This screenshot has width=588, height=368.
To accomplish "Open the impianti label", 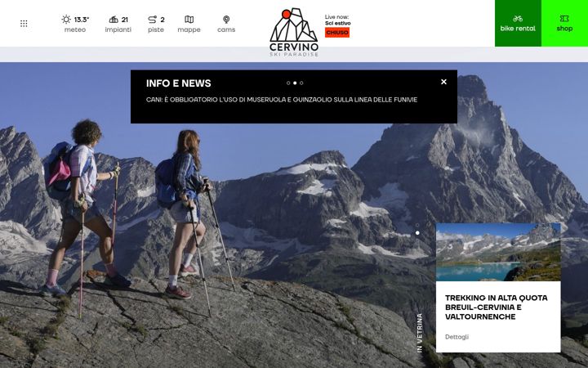I will pyautogui.click(x=118, y=29).
